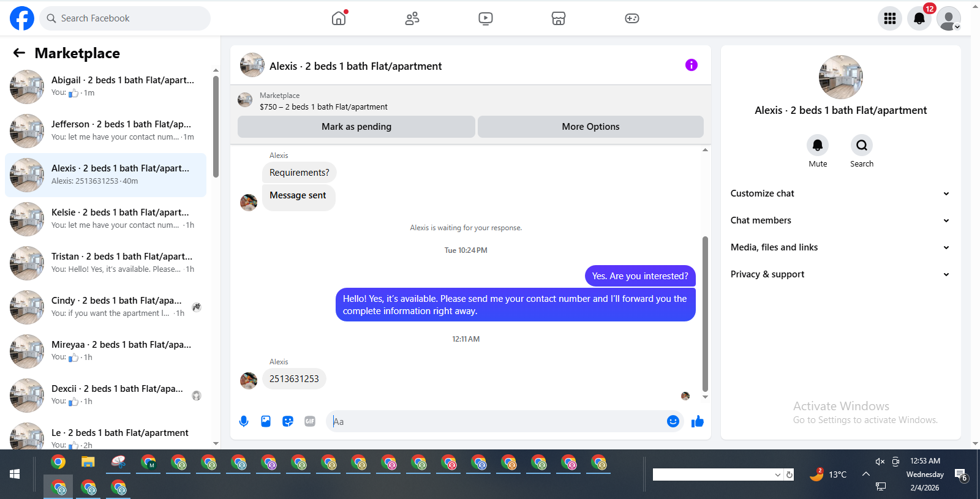This screenshot has height=499, width=980.
Task: Expand Privacy & support section
Action: pyautogui.click(x=840, y=274)
